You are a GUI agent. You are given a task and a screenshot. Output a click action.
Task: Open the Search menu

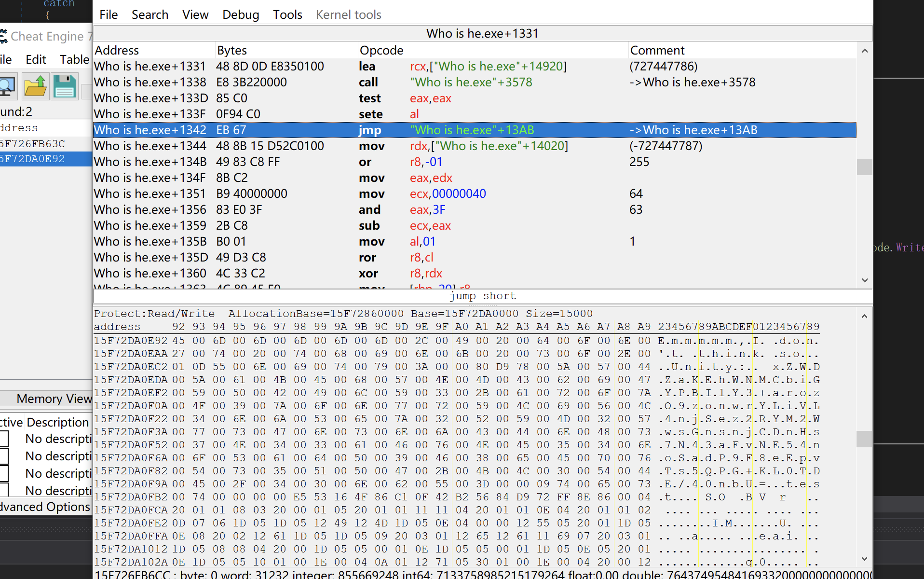click(150, 14)
